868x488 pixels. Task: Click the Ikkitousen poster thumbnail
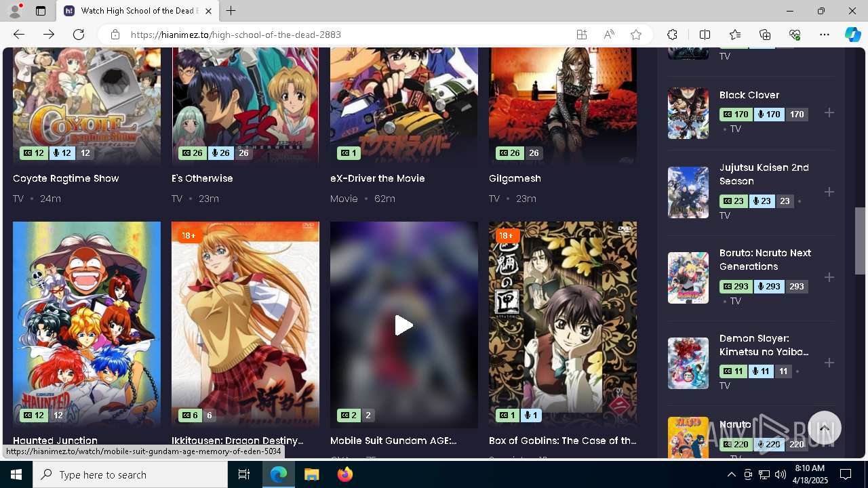245,325
